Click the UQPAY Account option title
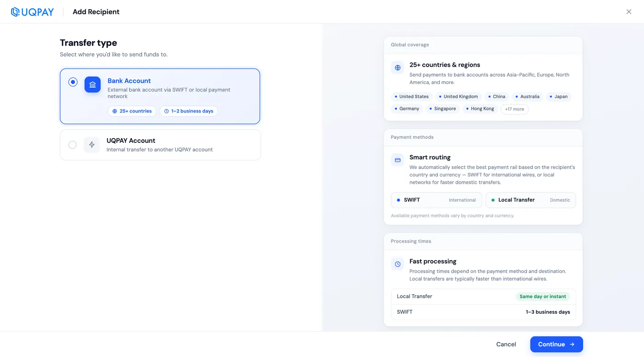This screenshot has width=644, height=357. 131,141
